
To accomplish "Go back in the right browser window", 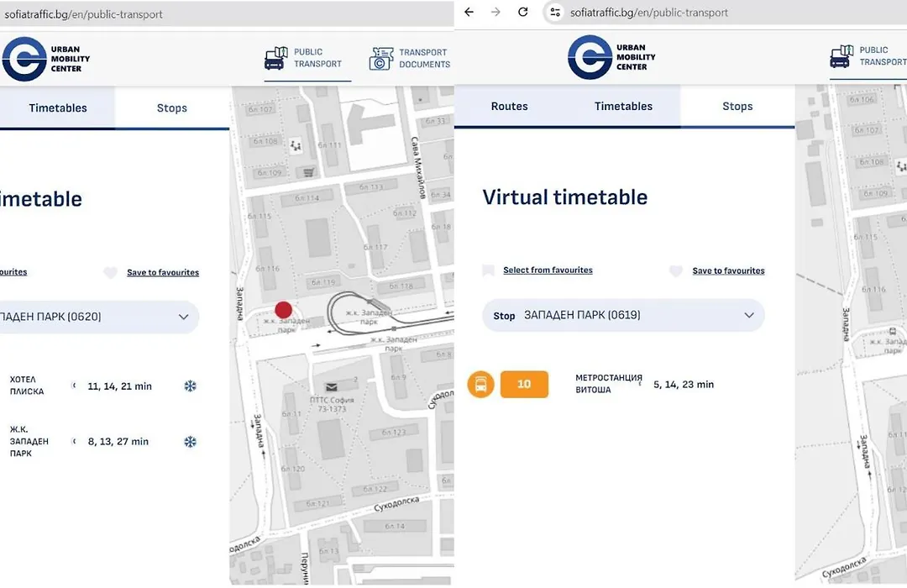I will pyautogui.click(x=469, y=12).
